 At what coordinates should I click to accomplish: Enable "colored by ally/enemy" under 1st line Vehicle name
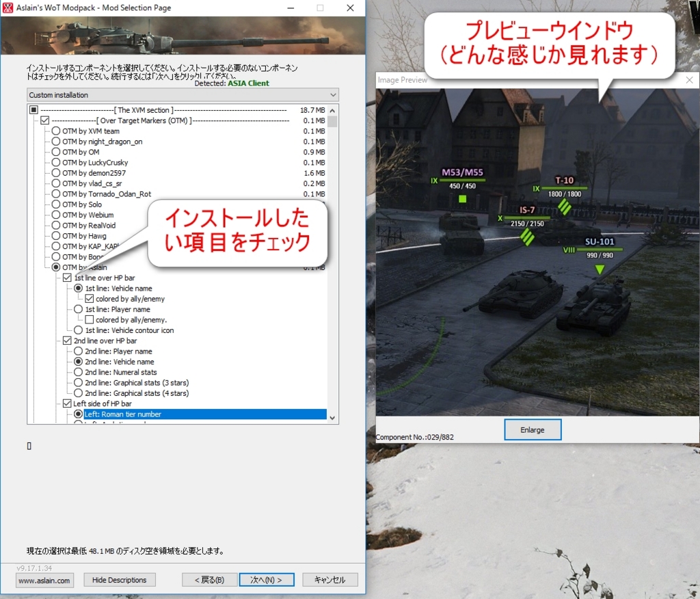pyautogui.click(x=88, y=298)
